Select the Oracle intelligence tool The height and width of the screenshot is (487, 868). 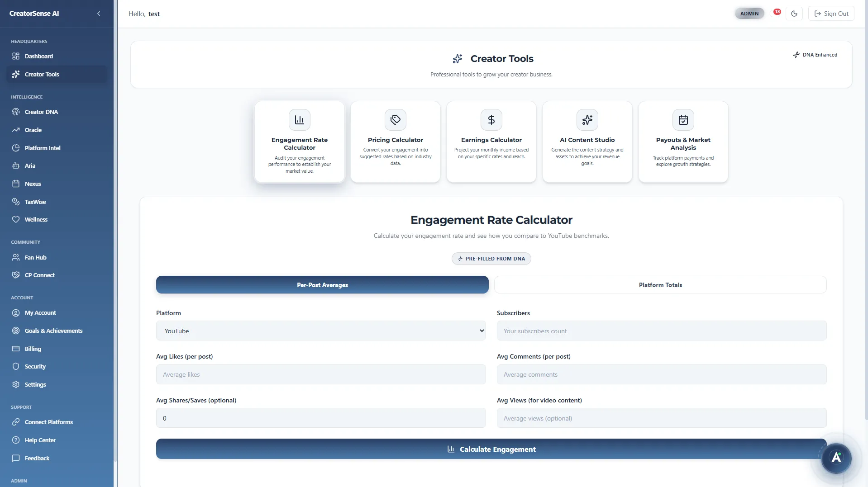click(33, 130)
